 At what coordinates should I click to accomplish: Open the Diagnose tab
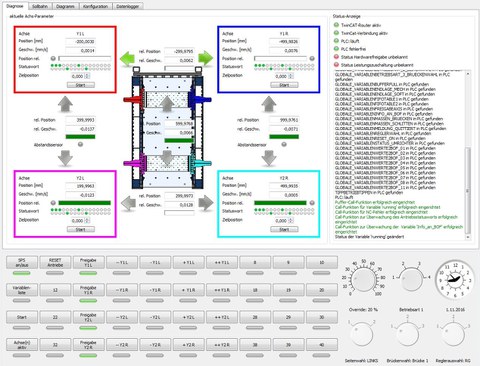click(15, 6)
